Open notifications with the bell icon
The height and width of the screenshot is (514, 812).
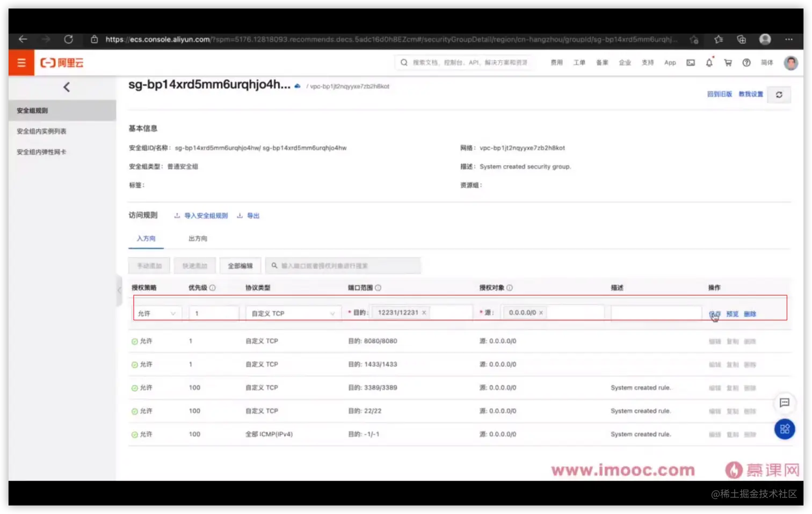pos(709,63)
